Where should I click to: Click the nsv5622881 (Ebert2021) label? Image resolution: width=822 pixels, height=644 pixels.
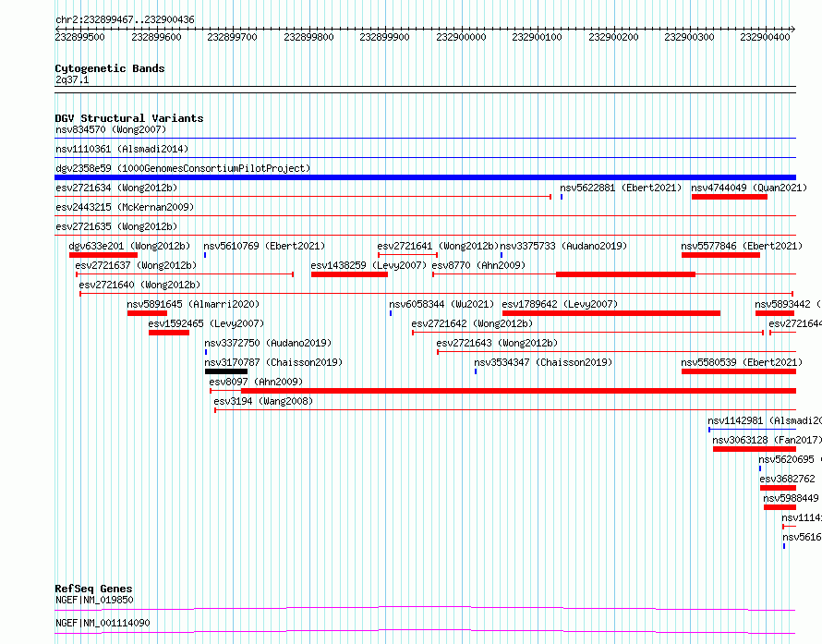tap(621, 188)
